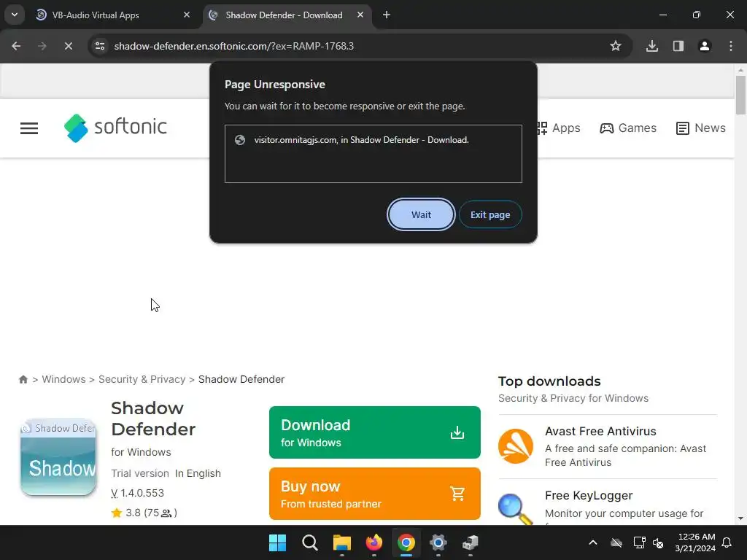The image size is (747, 560).
Task: Click the 3.8 star rating
Action: click(x=144, y=513)
